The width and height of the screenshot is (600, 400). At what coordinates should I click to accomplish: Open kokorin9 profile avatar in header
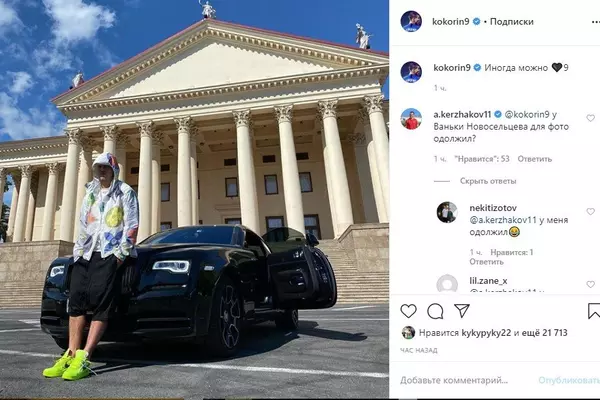pos(411,21)
